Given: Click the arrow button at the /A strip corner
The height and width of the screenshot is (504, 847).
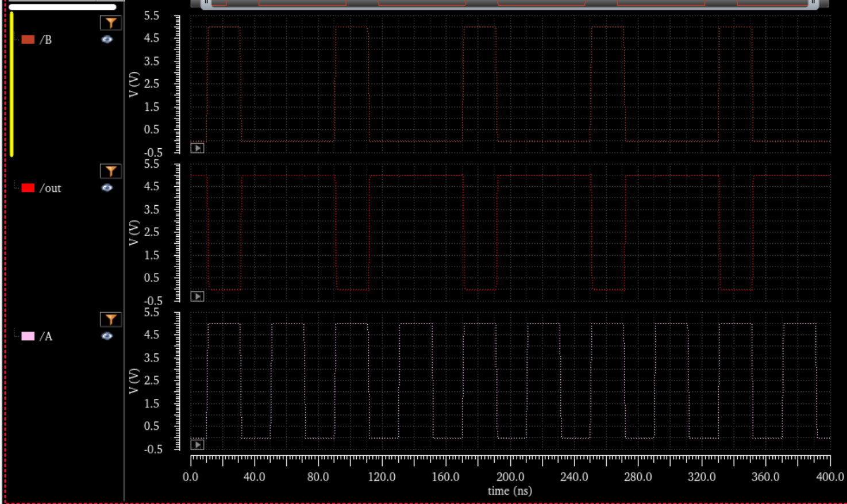Looking at the screenshot, I should point(197,445).
